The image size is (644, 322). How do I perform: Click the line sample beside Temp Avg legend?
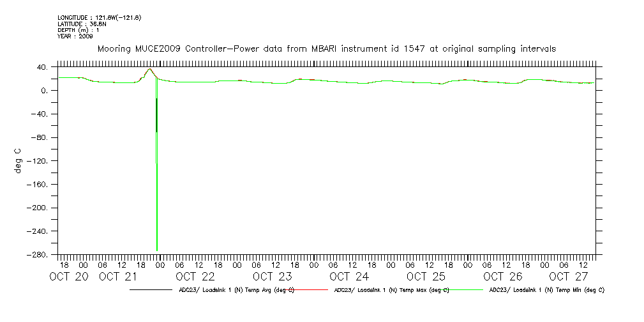pos(150,290)
